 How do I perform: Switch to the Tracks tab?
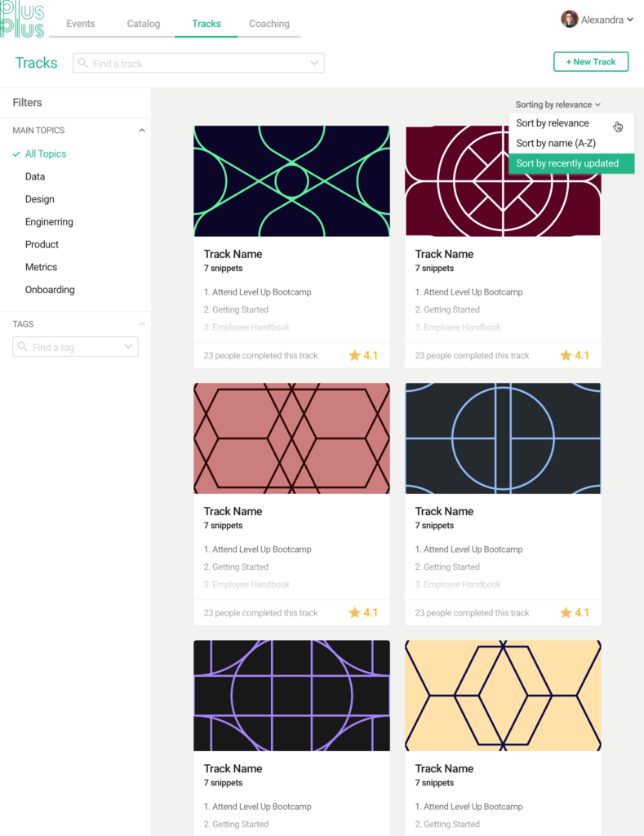(207, 24)
